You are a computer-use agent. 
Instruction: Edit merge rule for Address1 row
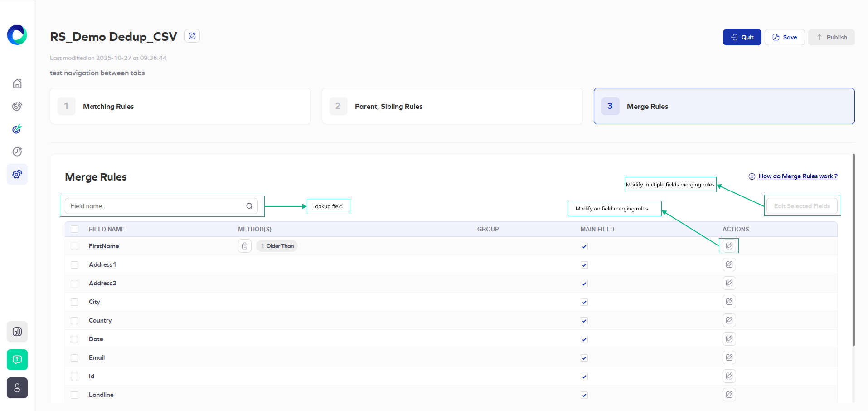pos(729,264)
